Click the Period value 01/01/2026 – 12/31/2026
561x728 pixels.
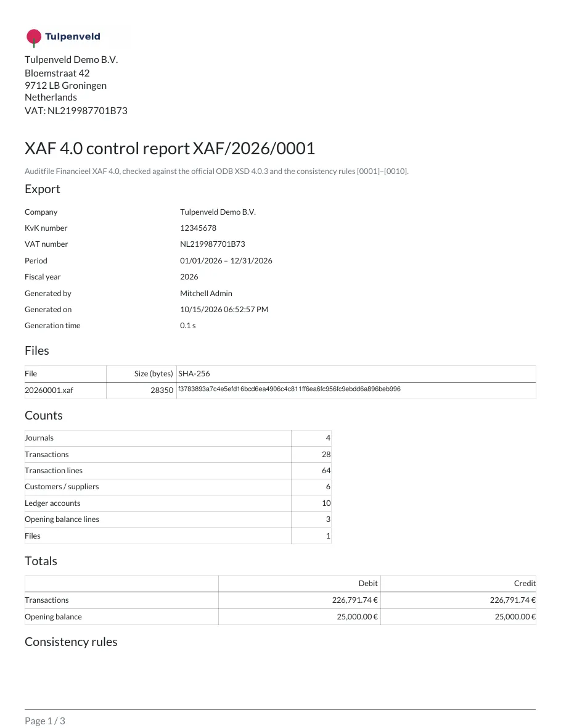226,260
